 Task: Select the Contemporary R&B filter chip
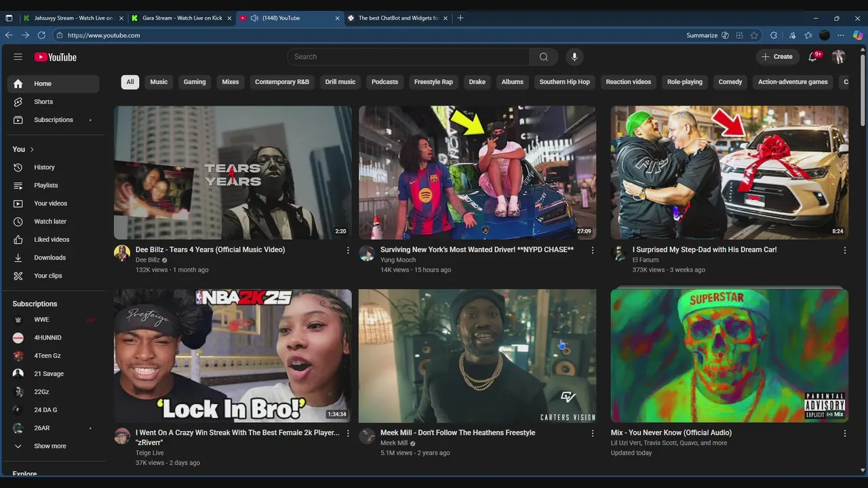coord(282,82)
